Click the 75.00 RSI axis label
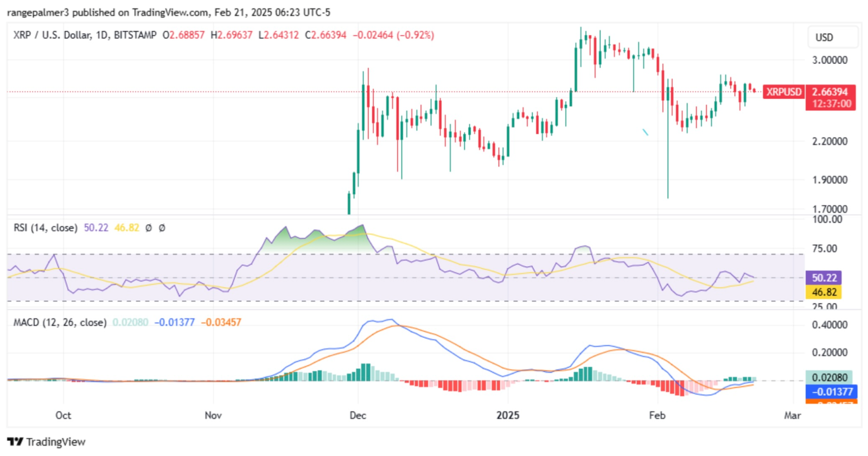The width and height of the screenshot is (868, 456). [x=825, y=249]
